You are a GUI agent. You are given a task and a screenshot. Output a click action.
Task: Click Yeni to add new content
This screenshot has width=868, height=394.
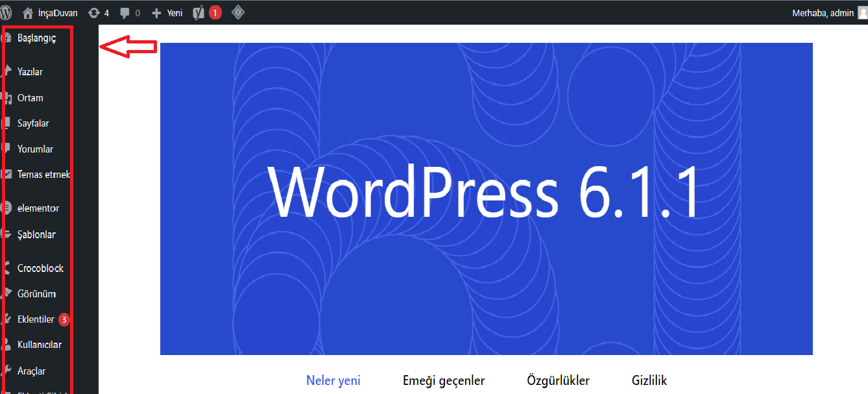[175, 12]
